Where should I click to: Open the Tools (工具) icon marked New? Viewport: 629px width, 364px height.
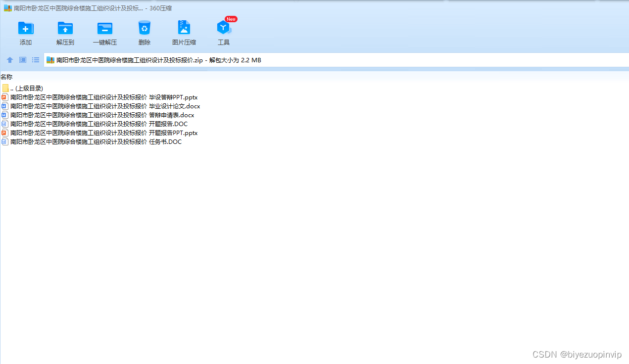click(x=224, y=28)
